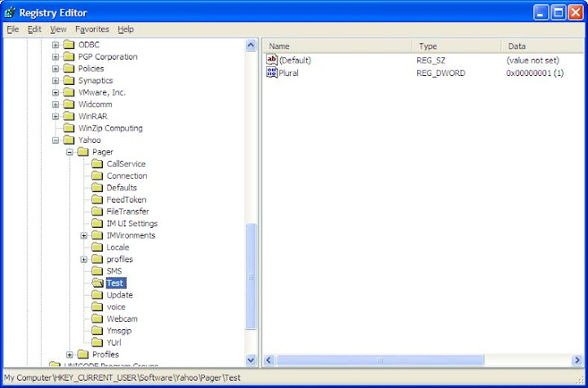The width and height of the screenshot is (588, 388).
Task: Click the Type column header
Action: pos(457,47)
